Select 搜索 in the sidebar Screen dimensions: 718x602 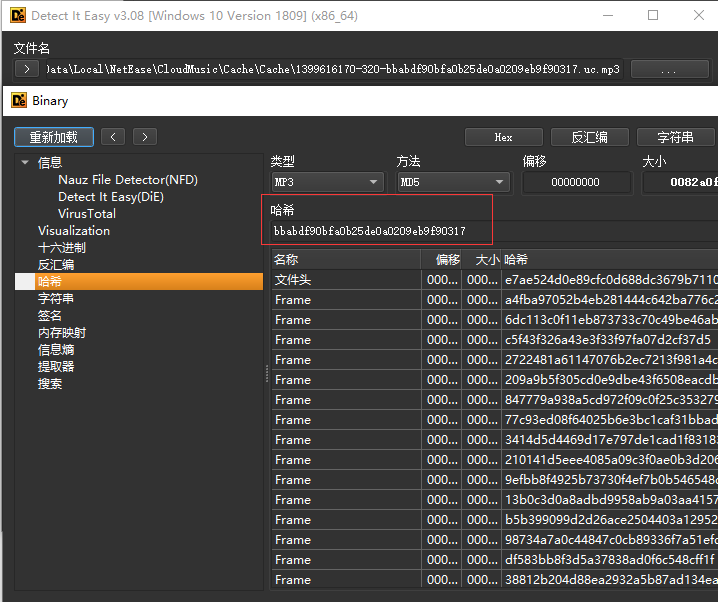pyautogui.click(x=50, y=384)
